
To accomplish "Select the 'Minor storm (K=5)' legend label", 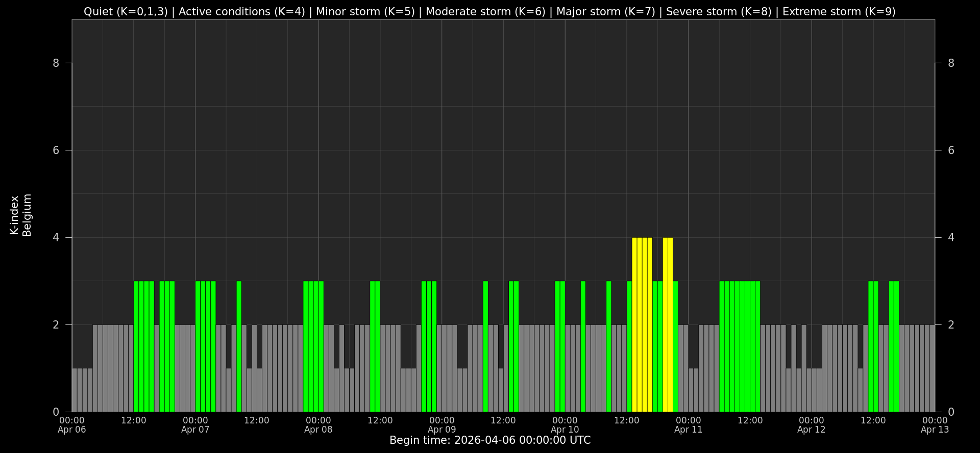I will [365, 12].
